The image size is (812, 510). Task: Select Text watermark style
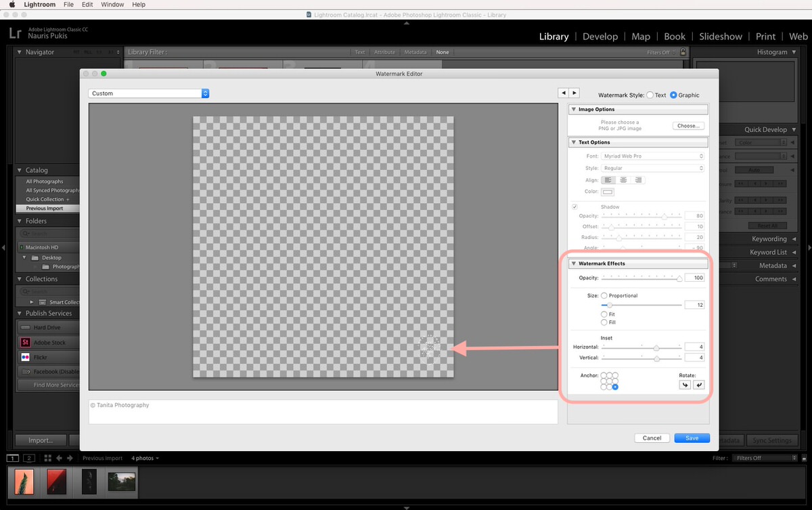pos(650,95)
